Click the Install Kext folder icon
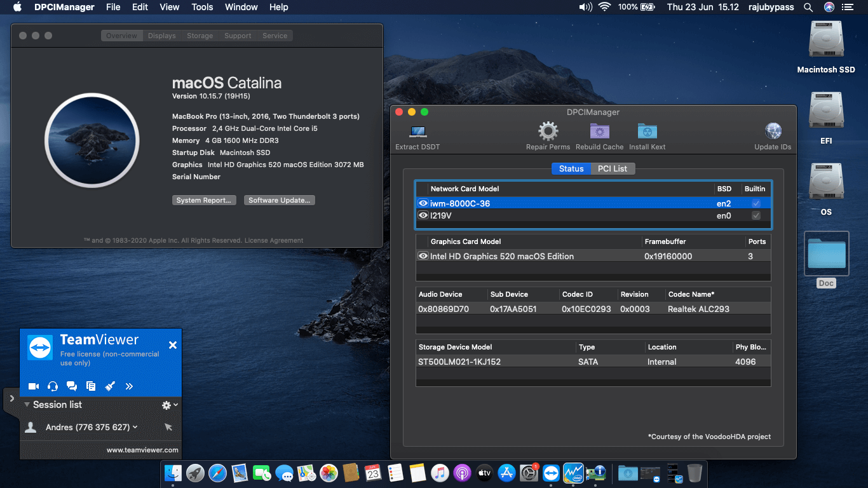The image size is (868, 488). 647,132
